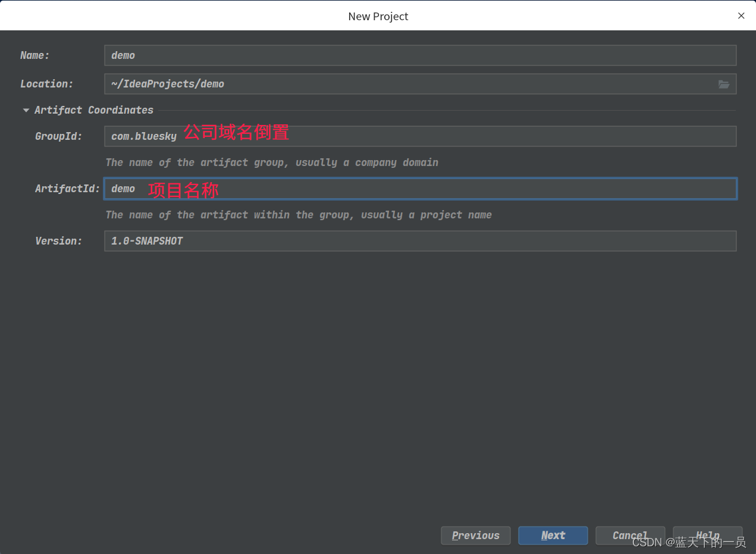This screenshot has height=554, width=756.
Task: Cancel the New Project dialog
Action: 630,536
